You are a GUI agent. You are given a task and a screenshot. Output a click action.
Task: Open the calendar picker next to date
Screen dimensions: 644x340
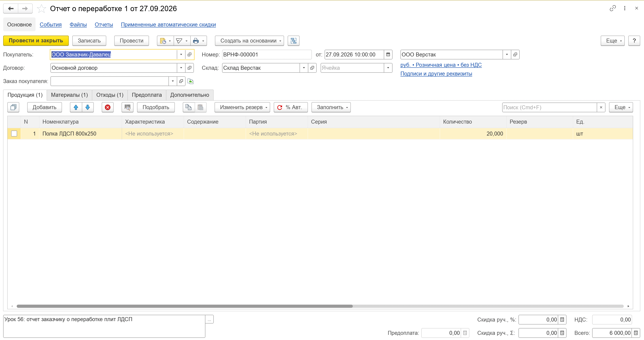pyautogui.click(x=388, y=54)
